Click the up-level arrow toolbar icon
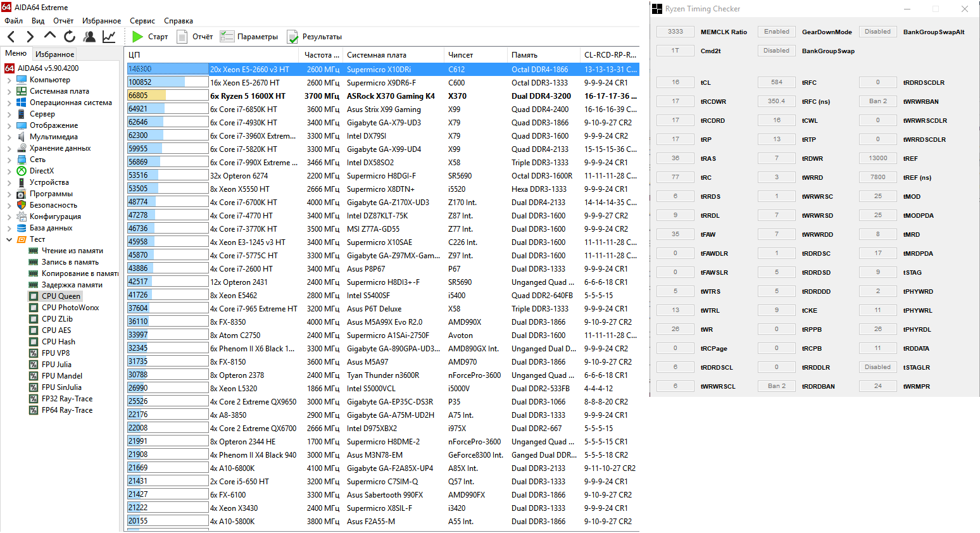 [50, 37]
